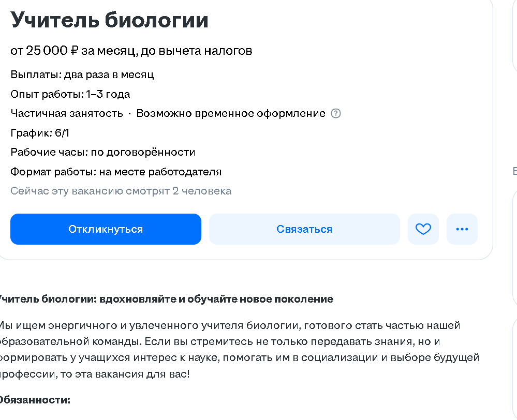Click the gray viewers count notice
Image resolution: width=517 pixels, height=420 pixels.
(x=121, y=191)
